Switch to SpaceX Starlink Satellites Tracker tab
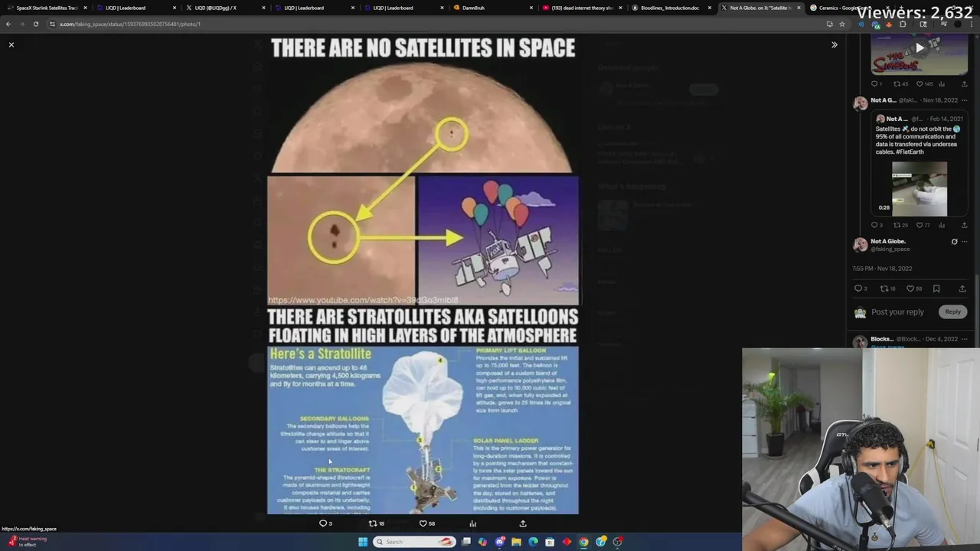 click(x=47, y=8)
